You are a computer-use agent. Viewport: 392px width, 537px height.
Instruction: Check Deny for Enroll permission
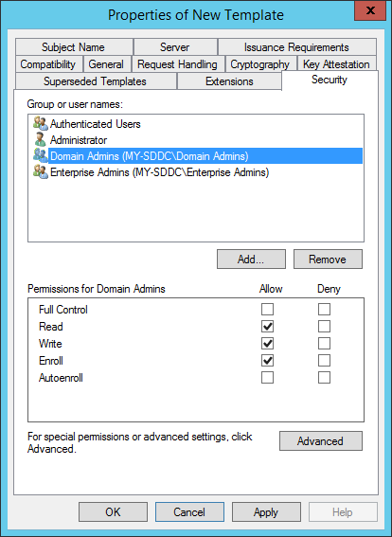(324, 360)
